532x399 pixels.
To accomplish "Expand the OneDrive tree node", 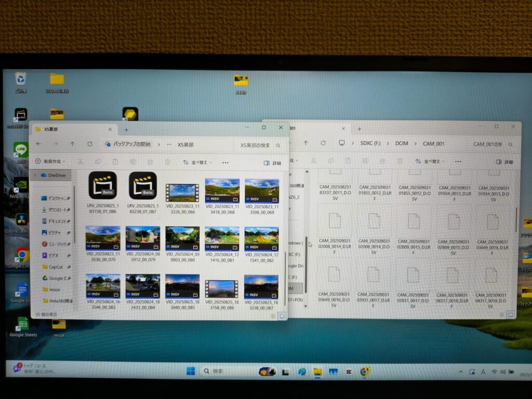I will [36, 175].
